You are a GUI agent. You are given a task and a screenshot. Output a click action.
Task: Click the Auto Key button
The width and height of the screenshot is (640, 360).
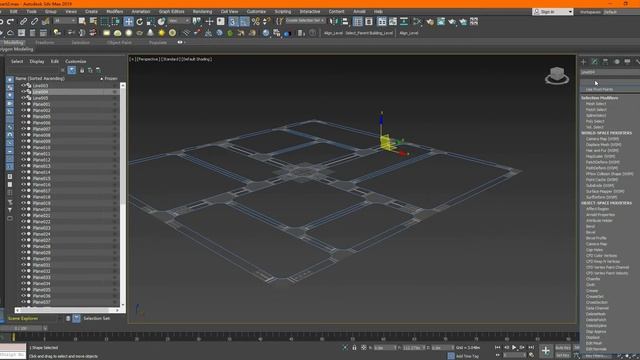coord(563,347)
